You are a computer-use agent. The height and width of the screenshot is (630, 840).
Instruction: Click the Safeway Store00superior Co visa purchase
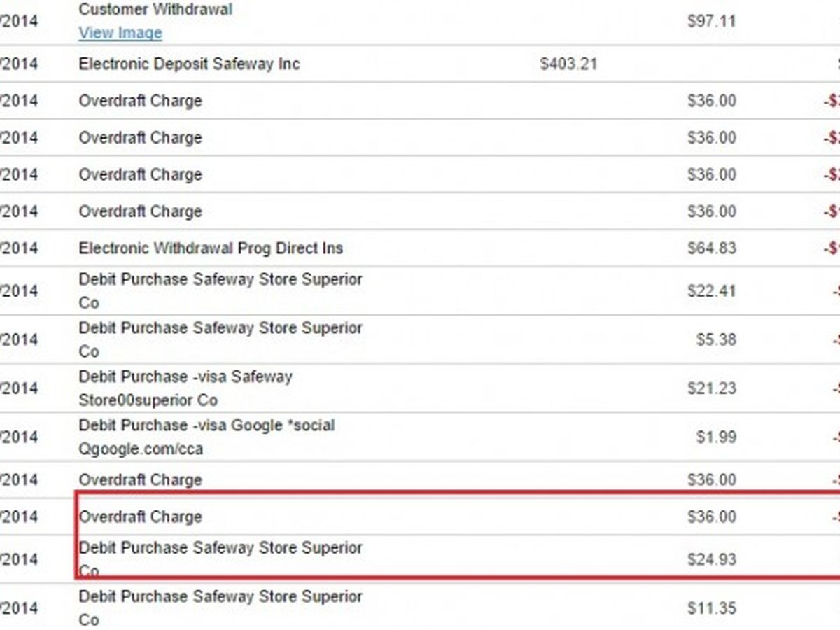pos(185,388)
